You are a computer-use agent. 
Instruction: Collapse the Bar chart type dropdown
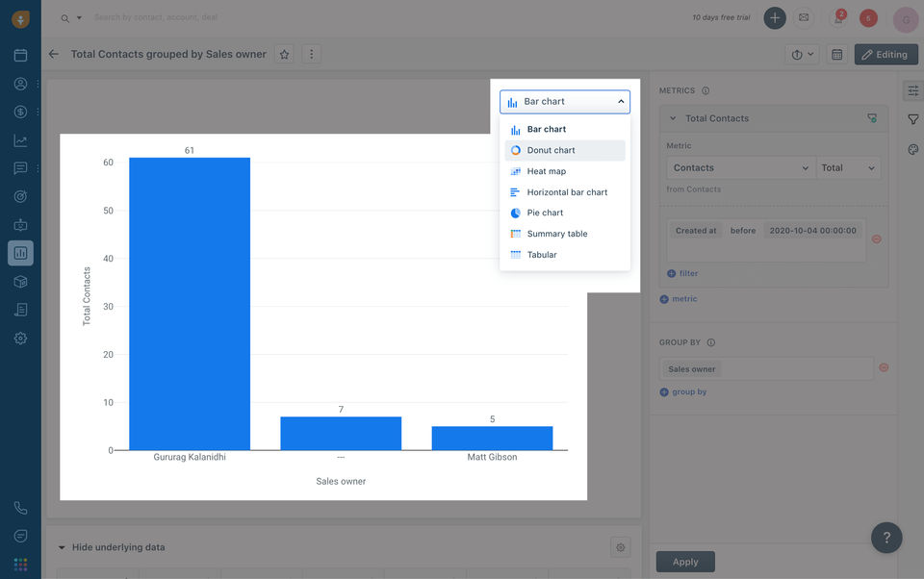[x=565, y=102]
